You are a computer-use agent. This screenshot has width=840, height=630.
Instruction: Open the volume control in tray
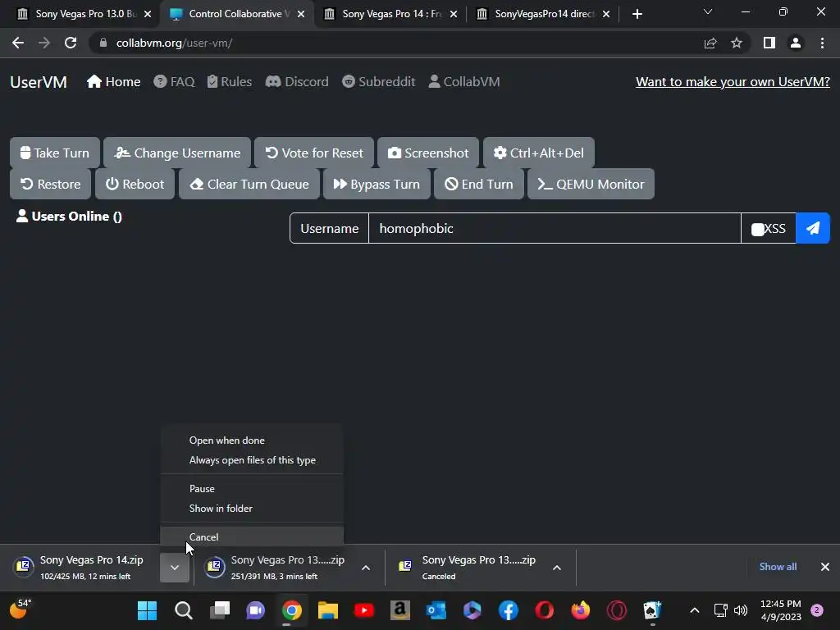[x=741, y=610]
